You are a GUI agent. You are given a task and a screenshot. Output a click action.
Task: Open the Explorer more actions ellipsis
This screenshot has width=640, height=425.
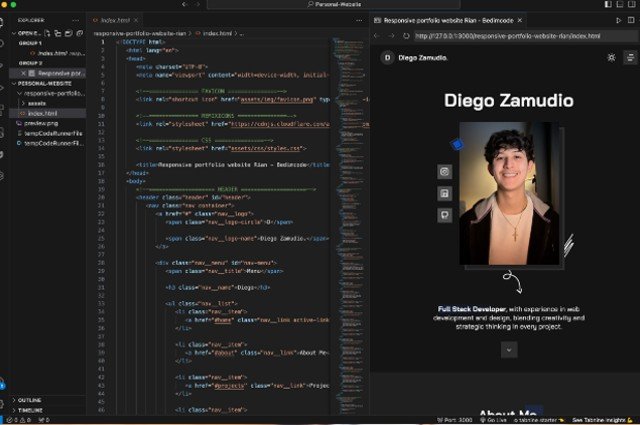[76, 20]
